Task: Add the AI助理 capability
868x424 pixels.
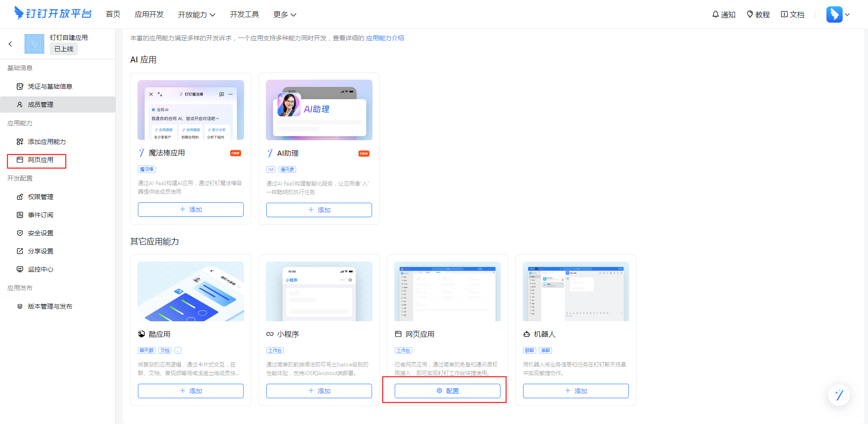Action: tap(319, 210)
